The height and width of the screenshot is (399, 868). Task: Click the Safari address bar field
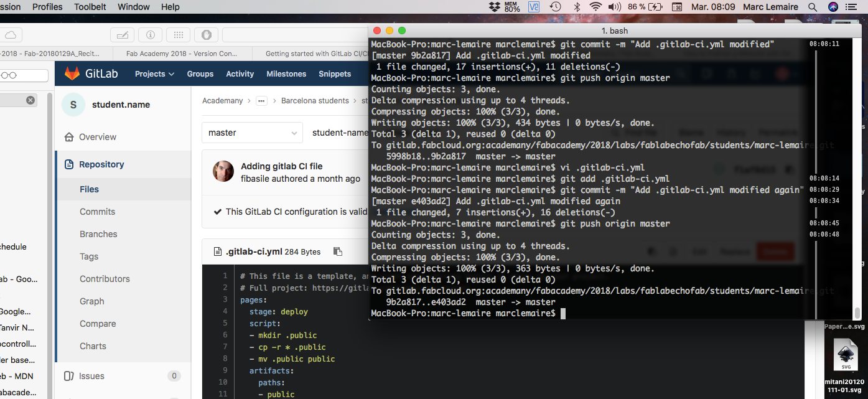(x=296, y=34)
